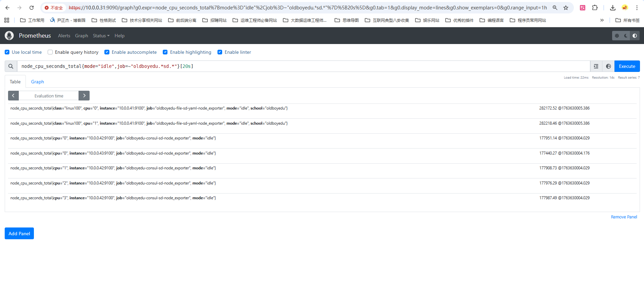Expand the Status dropdown menu
Image resolution: width=644 pixels, height=292 pixels.
point(101,36)
